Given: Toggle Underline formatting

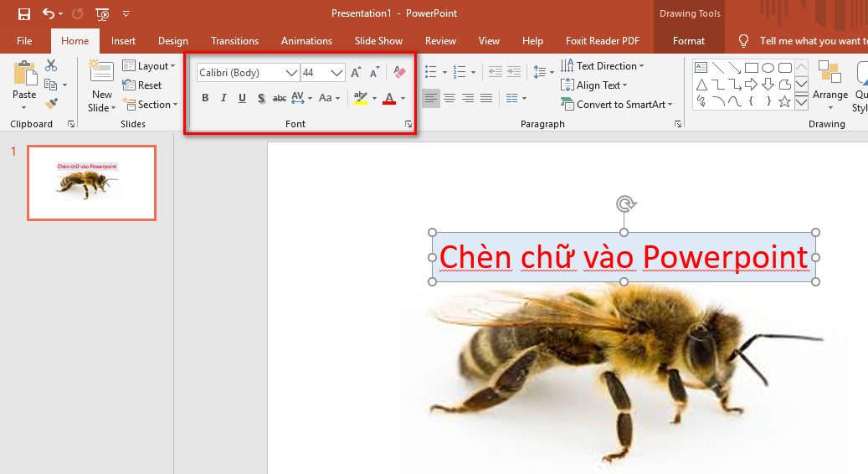Looking at the screenshot, I should coord(242,99).
